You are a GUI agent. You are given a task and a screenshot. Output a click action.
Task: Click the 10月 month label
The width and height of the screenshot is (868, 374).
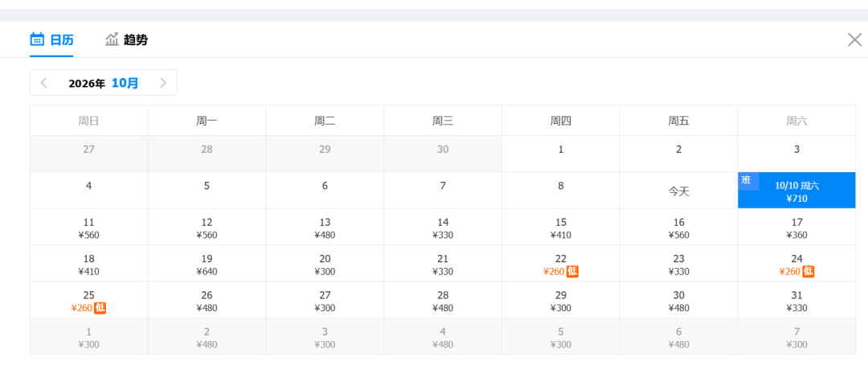(125, 83)
